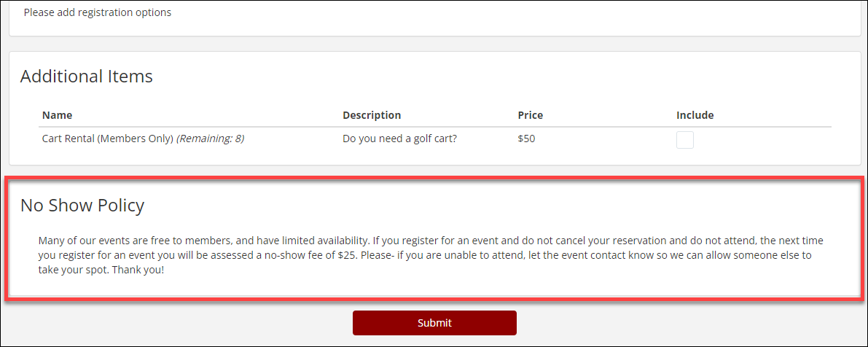The image size is (868, 347).
Task: Click 'Many of our events' opening policy sentence
Action: click(x=84, y=241)
